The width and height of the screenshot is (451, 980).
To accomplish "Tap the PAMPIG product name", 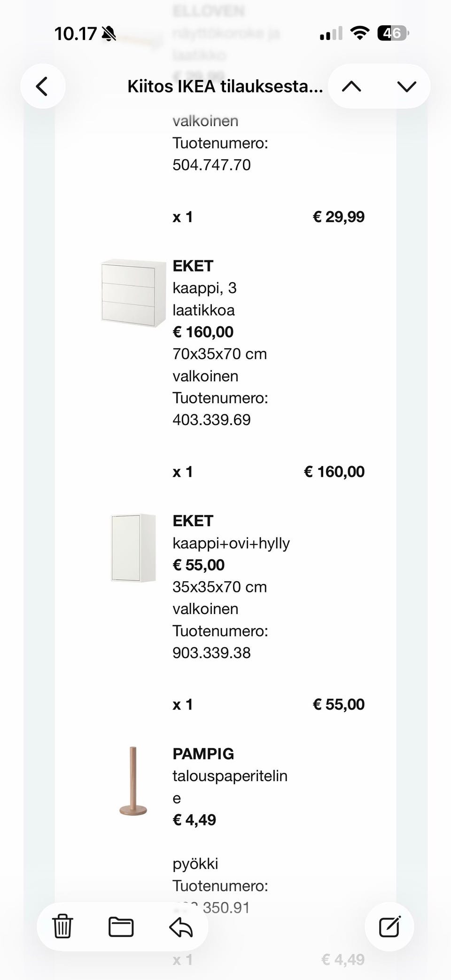I will click(x=203, y=754).
